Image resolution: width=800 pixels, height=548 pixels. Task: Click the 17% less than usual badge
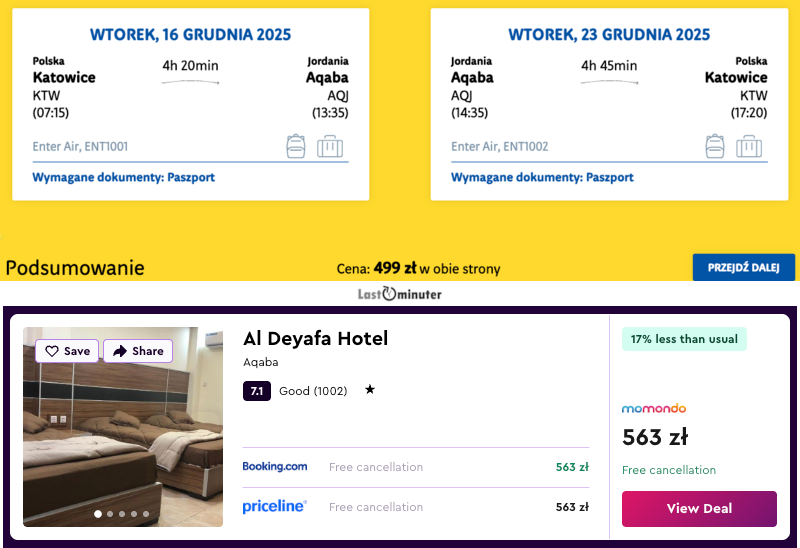point(684,339)
